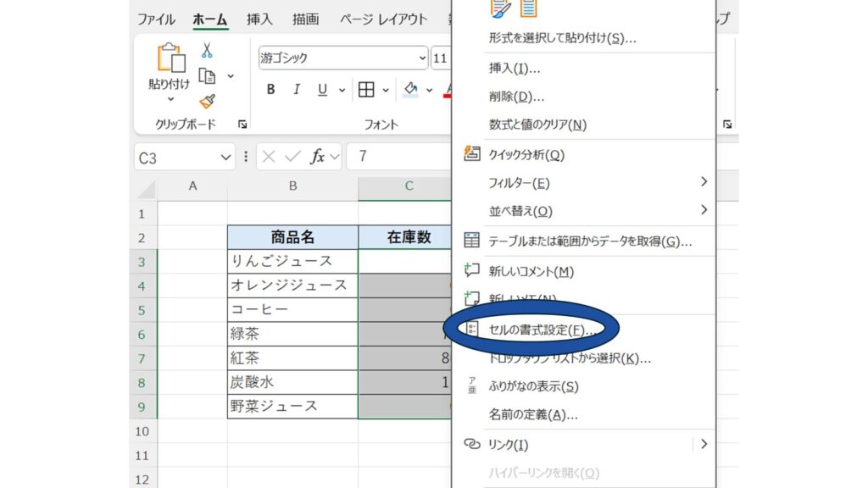Viewport: 868px width, 488px height.
Task: Click the Link chain icon in context menu
Action: [x=472, y=444]
